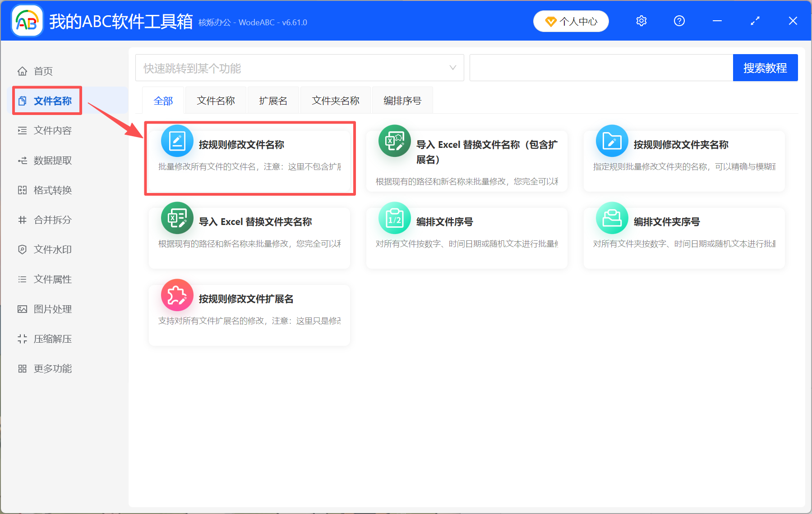Select the 压缩解压 sidebar icon
The width and height of the screenshot is (812, 514).
(23, 339)
